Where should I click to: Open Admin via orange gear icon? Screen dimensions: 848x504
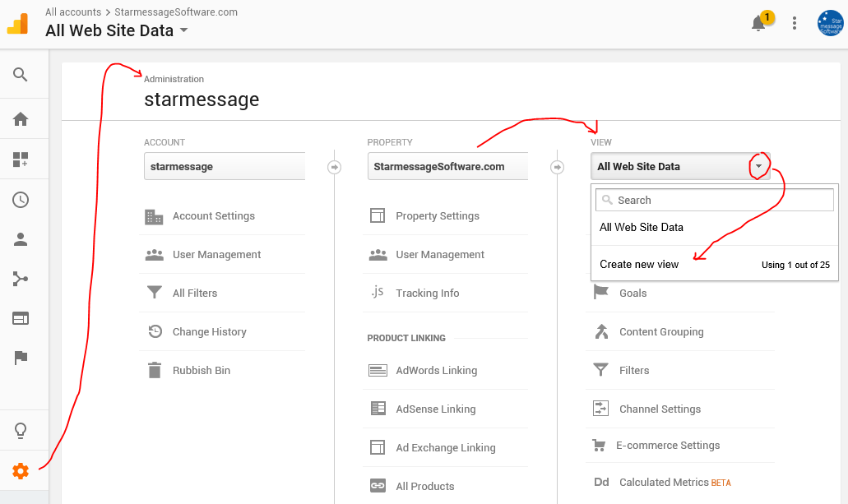[x=21, y=471]
